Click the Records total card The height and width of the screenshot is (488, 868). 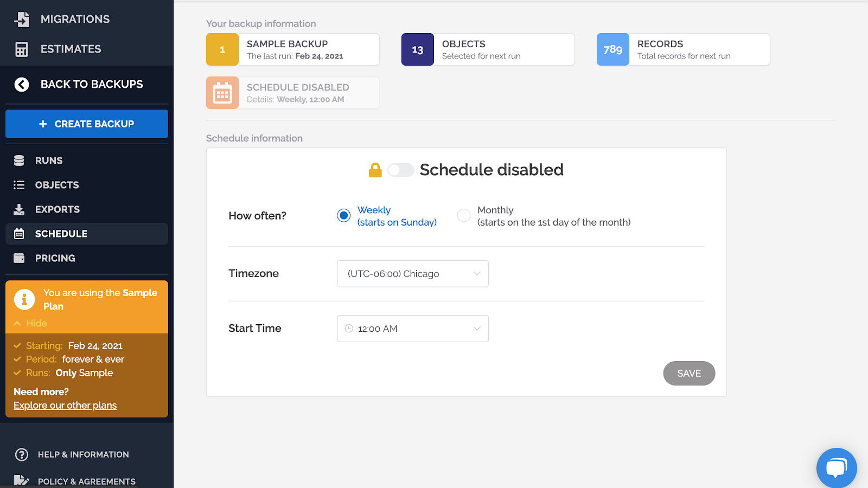[x=683, y=49]
